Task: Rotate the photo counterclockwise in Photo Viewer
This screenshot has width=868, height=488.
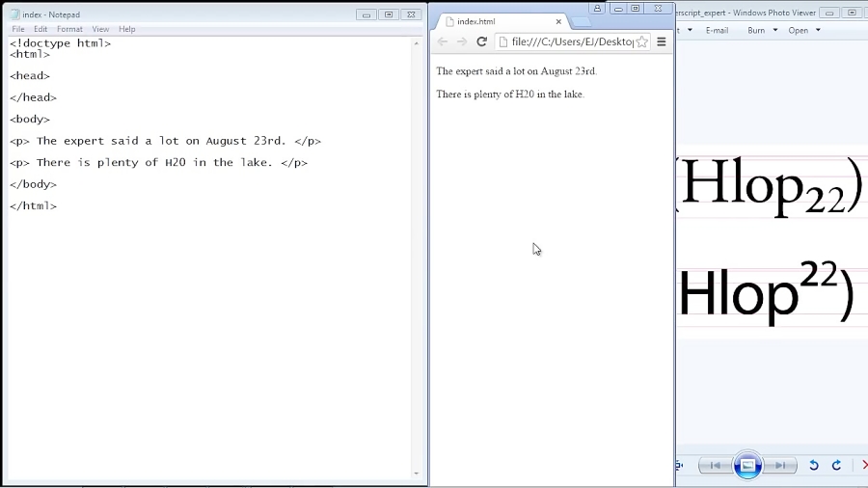Action: 814,465
